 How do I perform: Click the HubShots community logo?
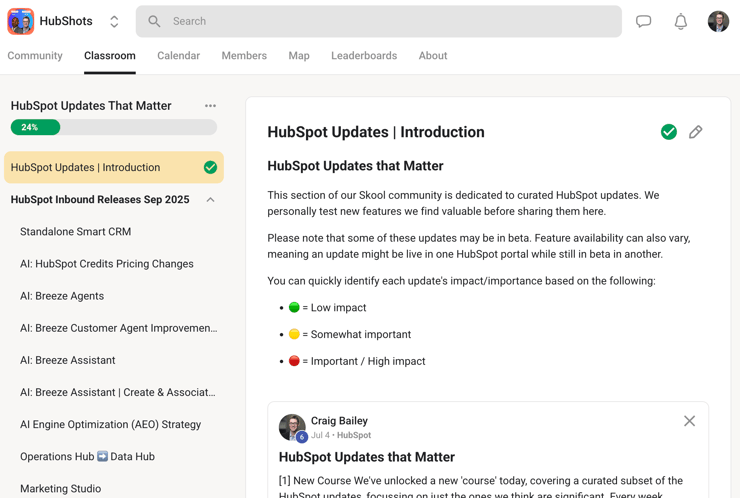21,21
